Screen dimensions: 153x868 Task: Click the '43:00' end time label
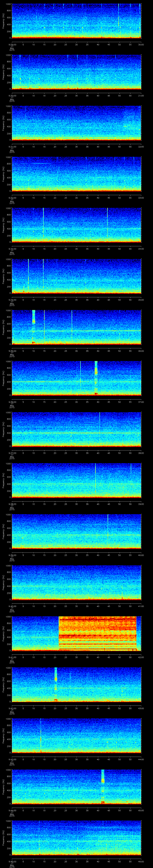click(x=141, y=708)
